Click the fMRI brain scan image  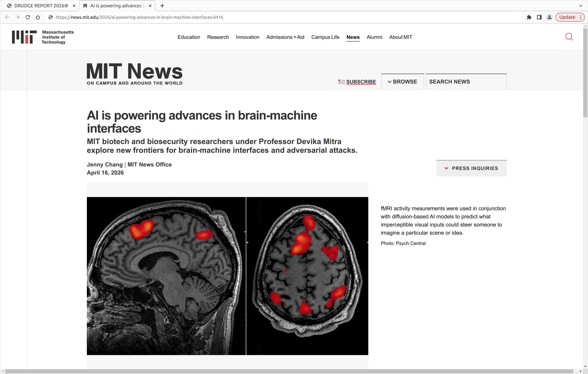(x=227, y=276)
